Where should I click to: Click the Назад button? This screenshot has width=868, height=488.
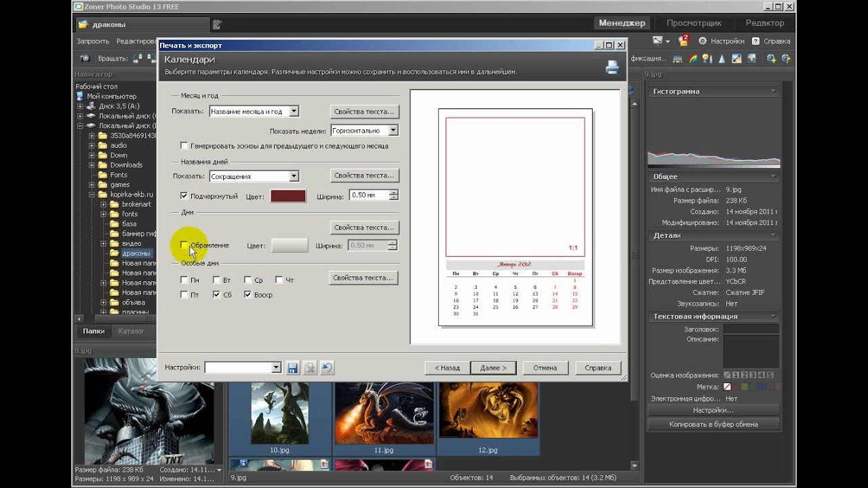point(447,368)
